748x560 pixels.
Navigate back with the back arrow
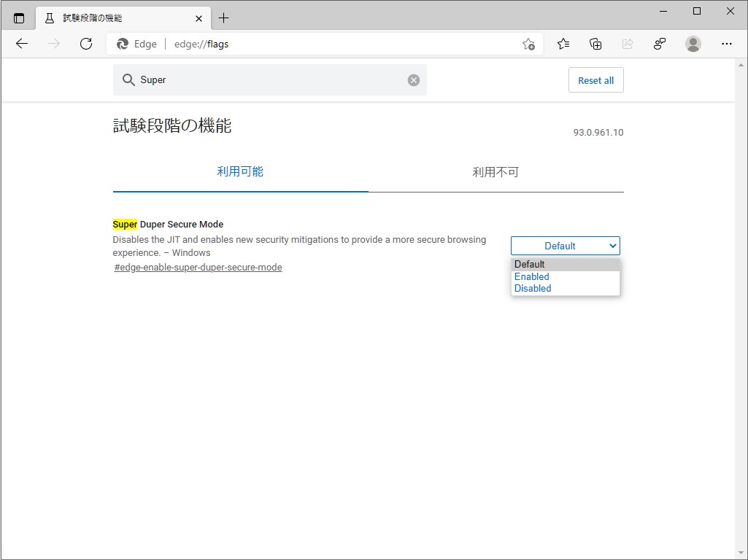(22, 44)
